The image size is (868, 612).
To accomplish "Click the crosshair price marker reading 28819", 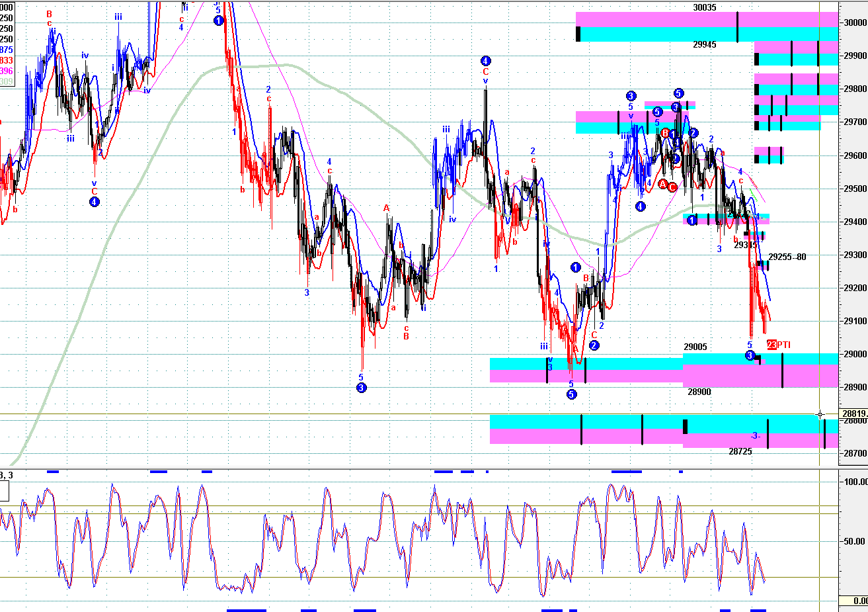I will coord(853,414).
